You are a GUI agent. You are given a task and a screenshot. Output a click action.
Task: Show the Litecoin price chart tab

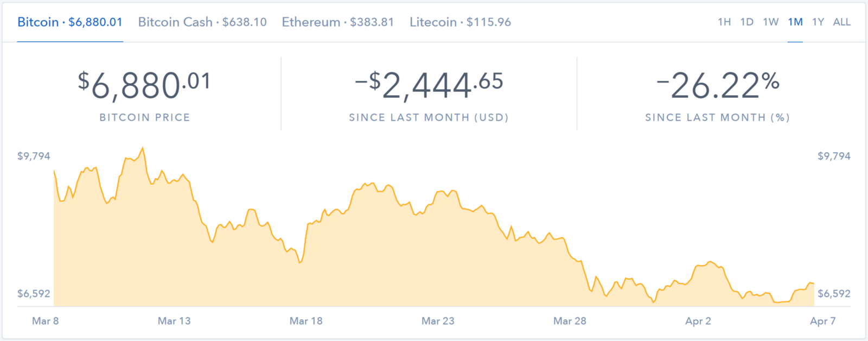[x=460, y=22]
